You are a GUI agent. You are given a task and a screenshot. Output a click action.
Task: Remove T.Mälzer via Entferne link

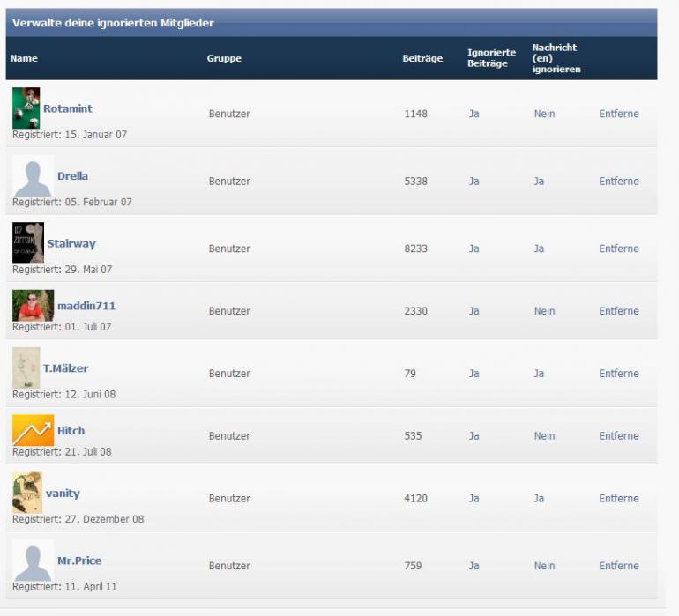point(619,373)
